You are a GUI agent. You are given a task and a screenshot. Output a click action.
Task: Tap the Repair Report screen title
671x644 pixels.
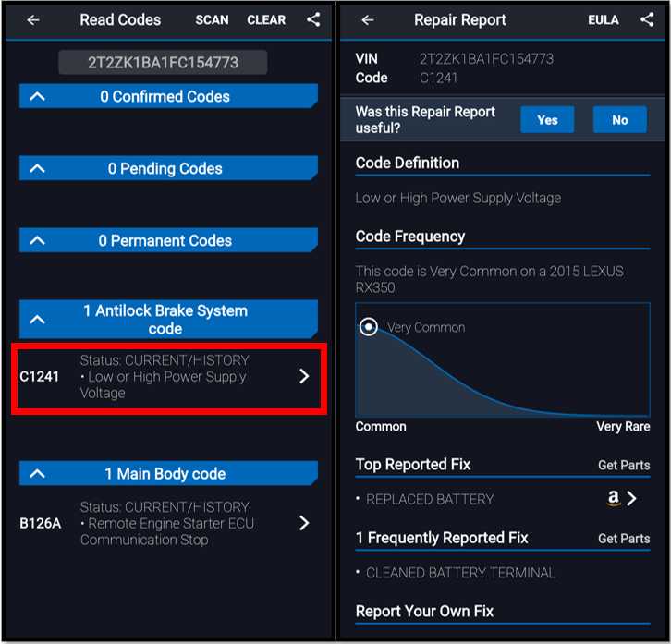click(460, 19)
